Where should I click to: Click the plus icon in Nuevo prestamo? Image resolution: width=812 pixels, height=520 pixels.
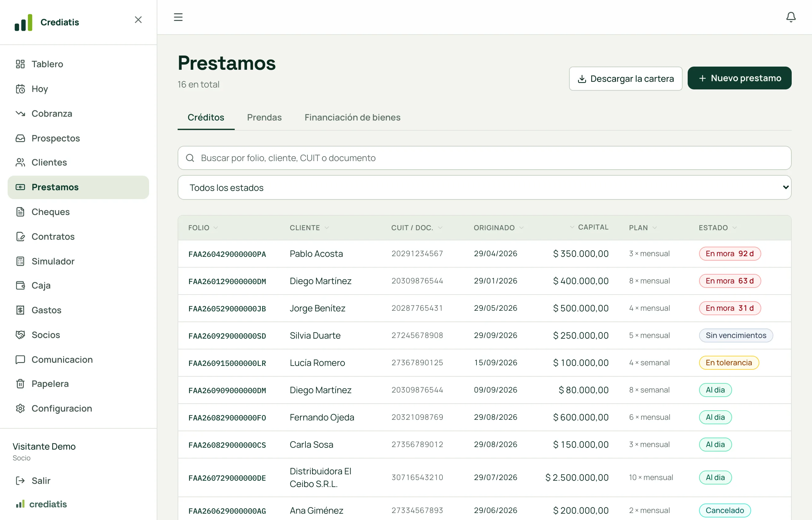702,78
